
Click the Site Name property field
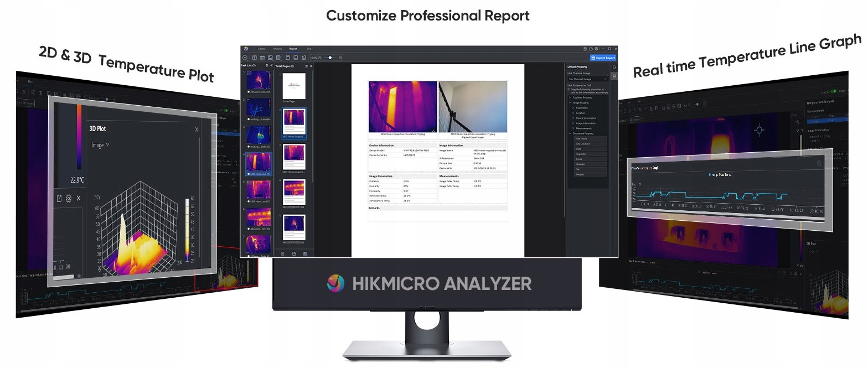(x=591, y=138)
